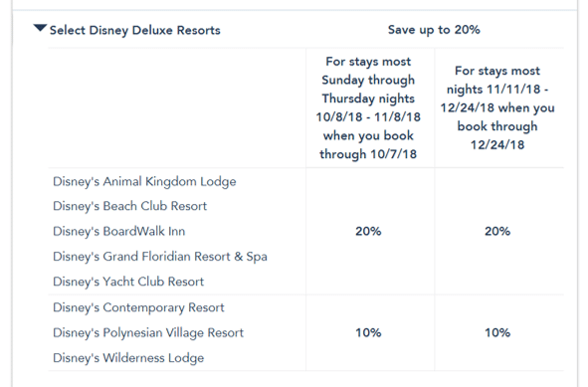
Task: Click the Sunday through Thursday nights column header
Action: coord(368,107)
